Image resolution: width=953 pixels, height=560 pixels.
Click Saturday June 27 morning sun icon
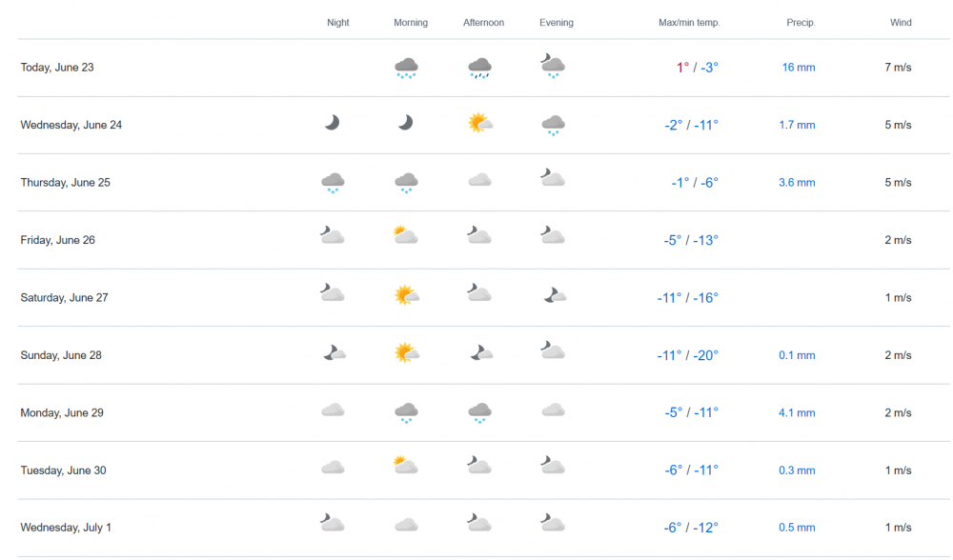point(407,295)
